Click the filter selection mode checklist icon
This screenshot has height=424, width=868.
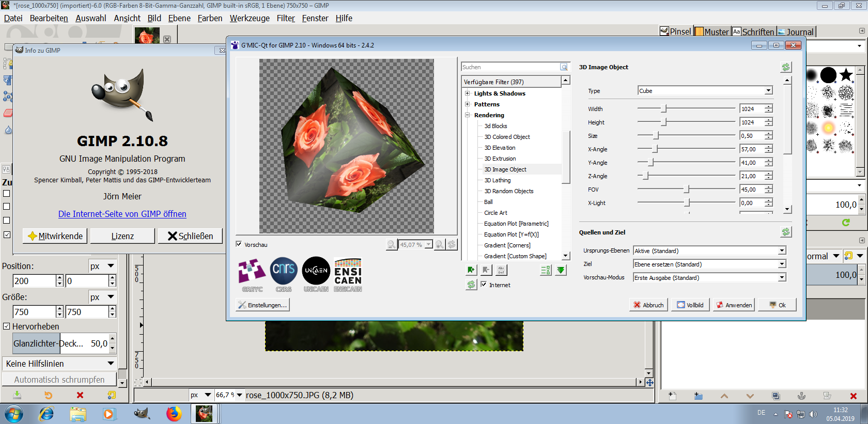(546, 270)
